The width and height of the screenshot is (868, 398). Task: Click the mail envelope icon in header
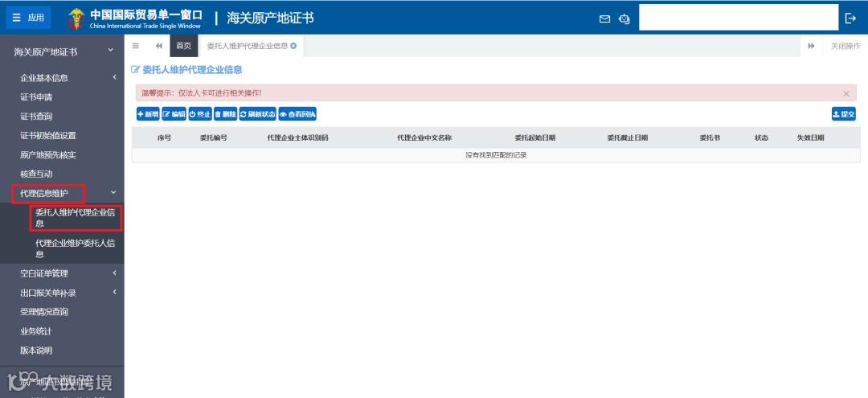point(604,18)
